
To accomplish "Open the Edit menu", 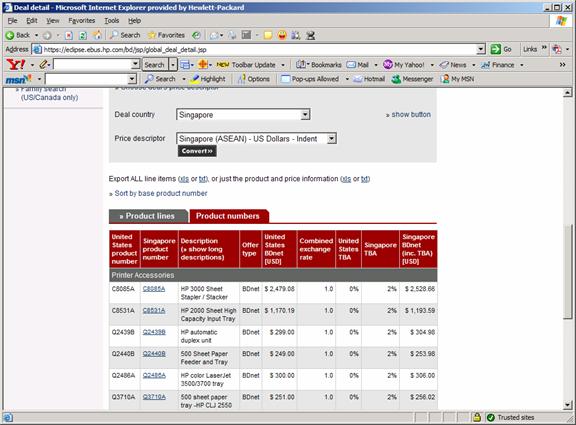I will pos(32,21).
